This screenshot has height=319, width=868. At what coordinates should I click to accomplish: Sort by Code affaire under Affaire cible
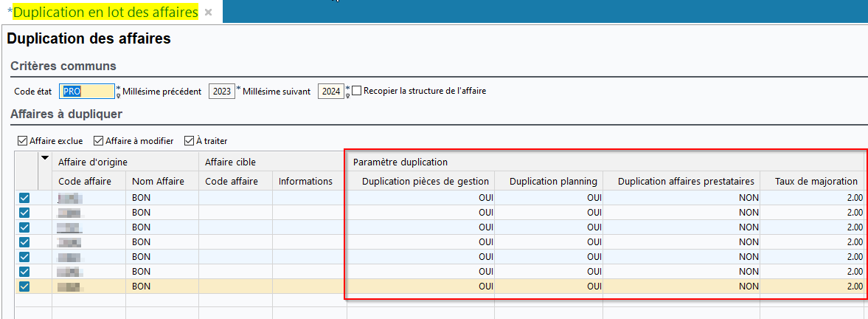tap(236, 181)
